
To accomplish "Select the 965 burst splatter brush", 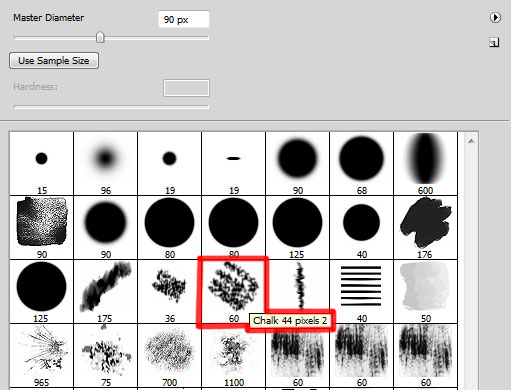I will (x=41, y=355).
